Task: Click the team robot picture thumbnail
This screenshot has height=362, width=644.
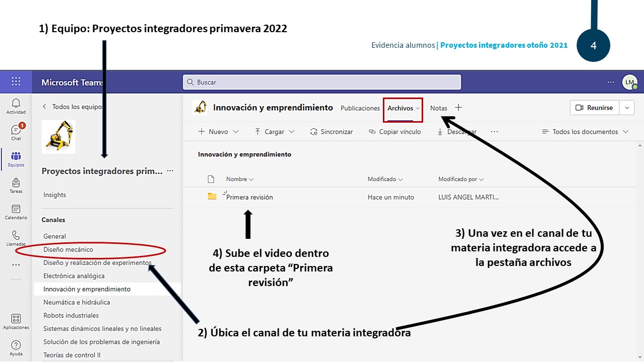Action: (58, 136)
